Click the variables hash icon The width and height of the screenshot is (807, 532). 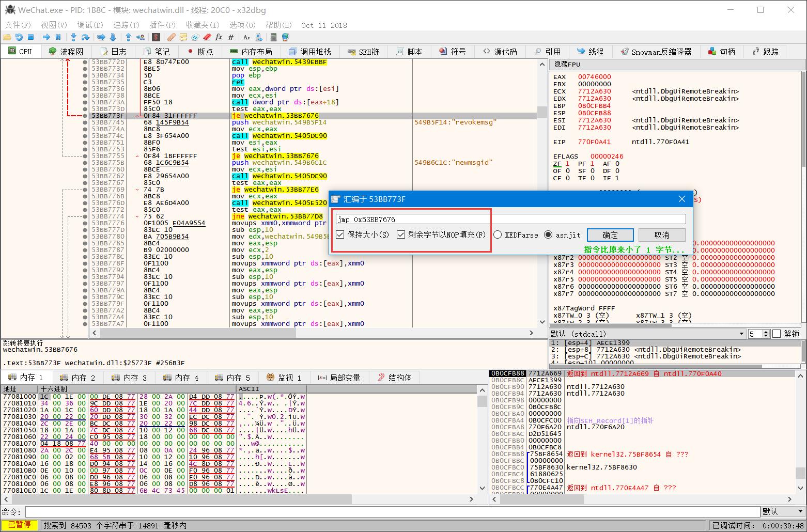tap(231, 37)
